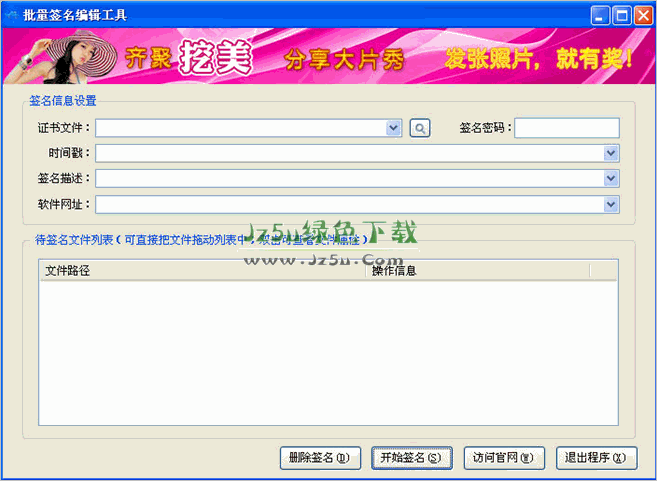Minimize the 批量签名编辑工具 window

click(599, 15)
